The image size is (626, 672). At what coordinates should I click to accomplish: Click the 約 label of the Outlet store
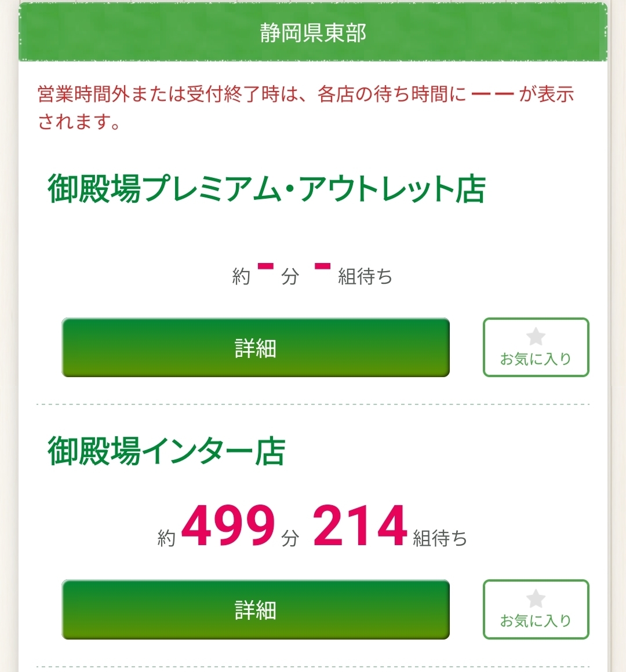pyautogui.click(x=241, y=277)
